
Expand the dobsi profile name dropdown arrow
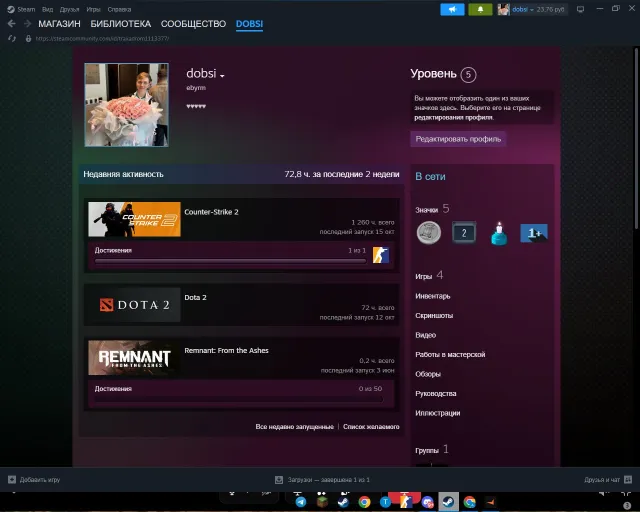[x=222, y=76]
